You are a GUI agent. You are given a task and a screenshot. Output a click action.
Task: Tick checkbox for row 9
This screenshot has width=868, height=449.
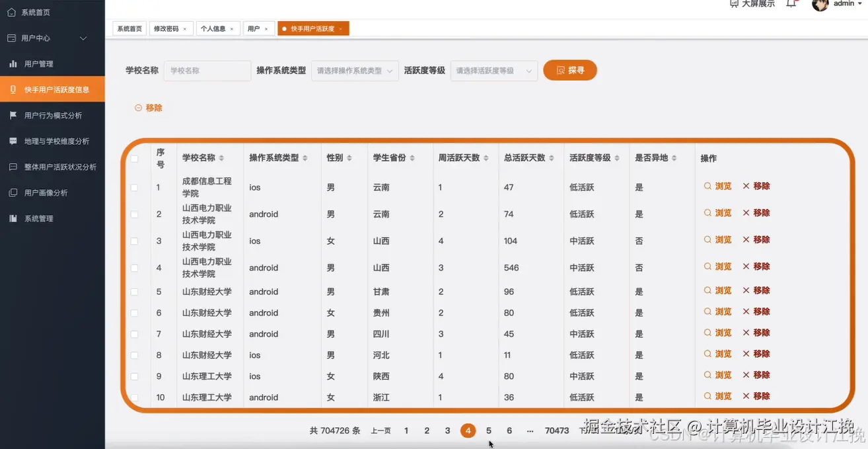[x=135, y=376]
